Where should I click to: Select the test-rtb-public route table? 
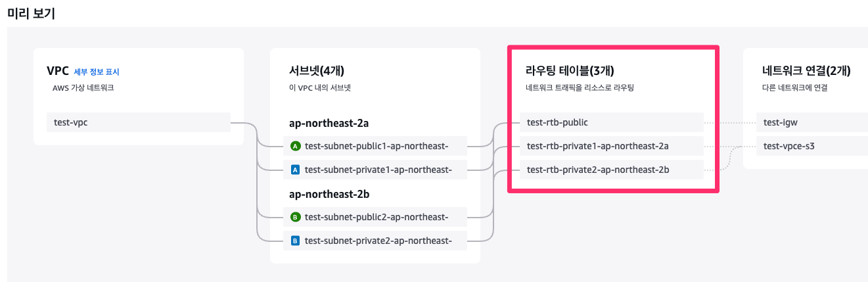(x=612, y=122)
